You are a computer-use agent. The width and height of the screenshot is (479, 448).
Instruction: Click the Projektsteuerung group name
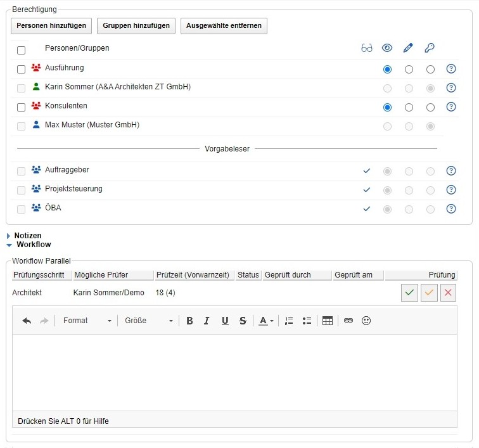73,189
